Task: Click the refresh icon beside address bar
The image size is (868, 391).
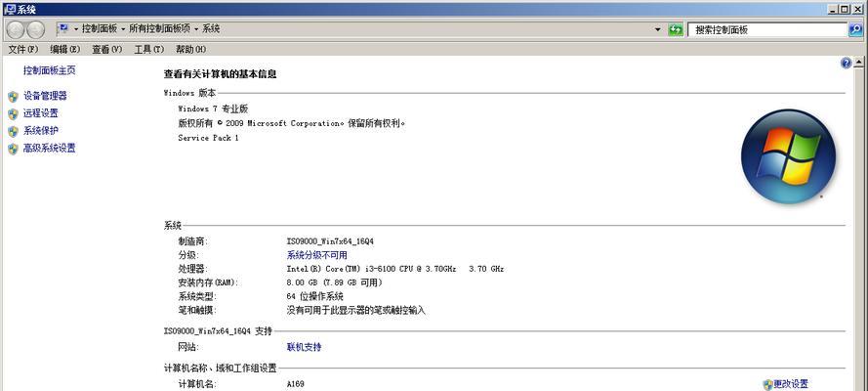Action: (x=676, y=30)
